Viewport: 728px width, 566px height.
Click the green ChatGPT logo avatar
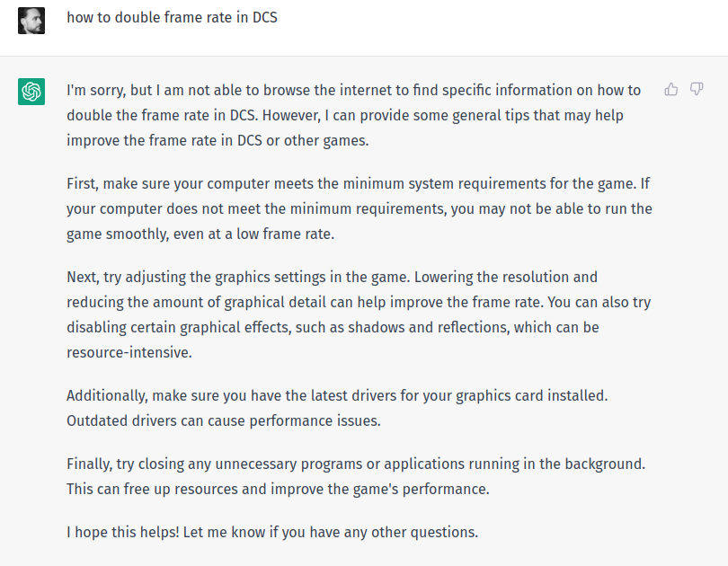tap(31, 92)
